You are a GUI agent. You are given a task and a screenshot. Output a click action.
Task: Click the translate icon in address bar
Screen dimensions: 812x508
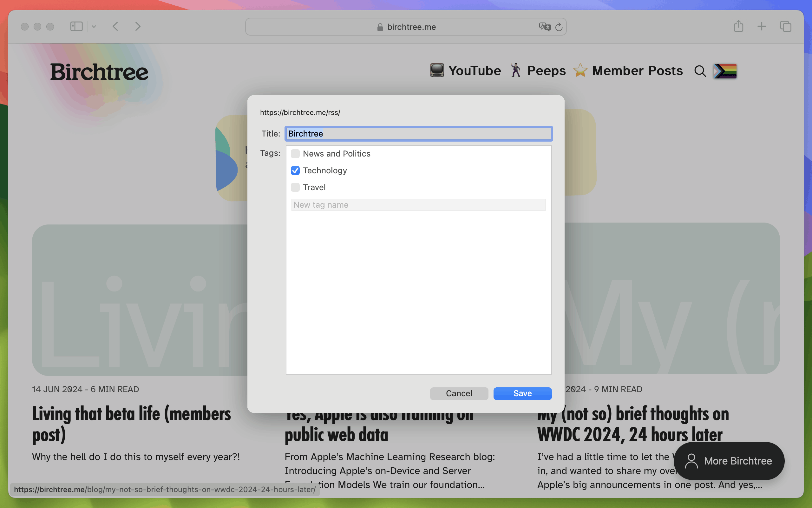[x=545, y=27]
